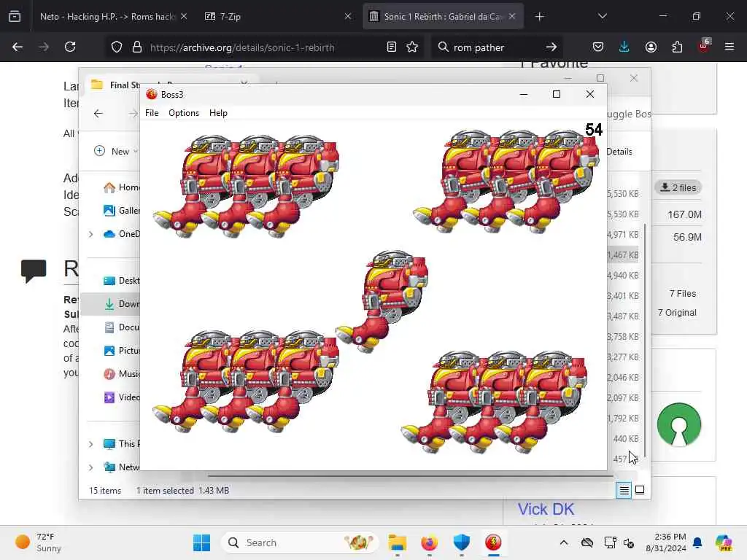The height and width of the screenshot is (560, 747).
Task: Switch to the Neto Hacking H.P. tab
Action: click(108, 17)
